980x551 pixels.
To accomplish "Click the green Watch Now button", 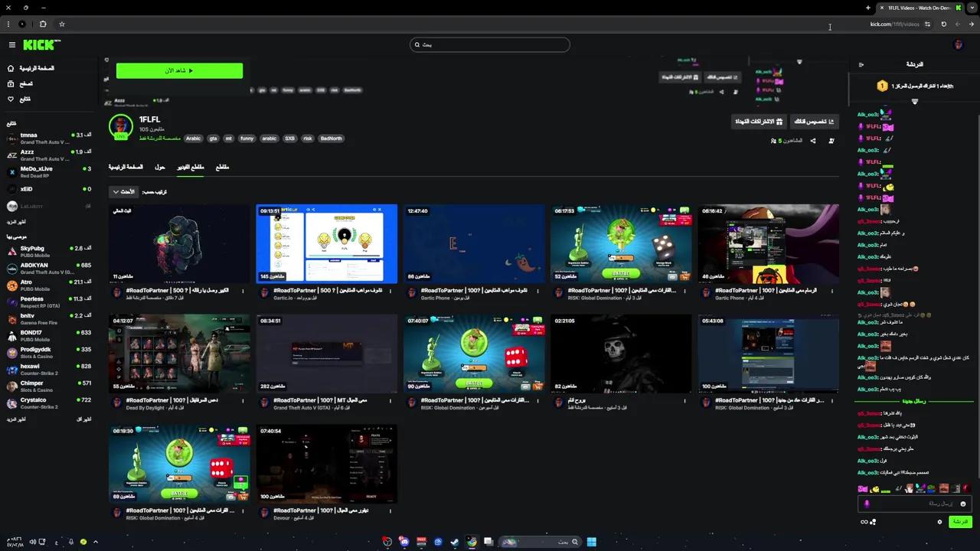I will tap(179, 70).
